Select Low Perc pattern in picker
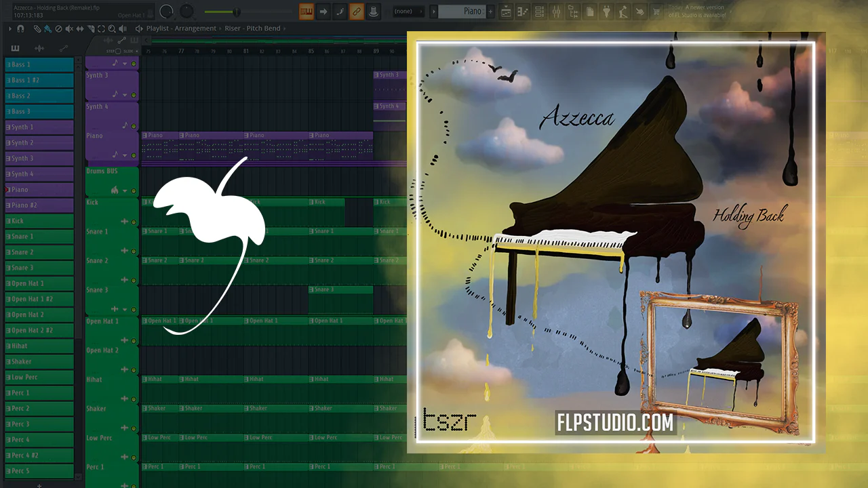868x488 pixels. tap(39, 377)
